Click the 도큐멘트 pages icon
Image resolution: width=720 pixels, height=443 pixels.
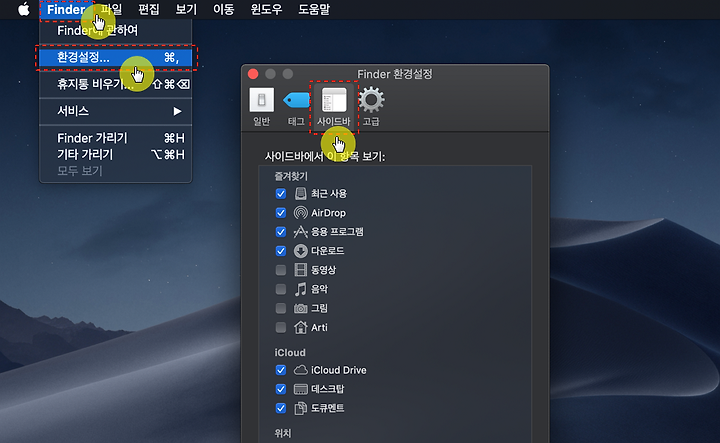tap(300, 408)
